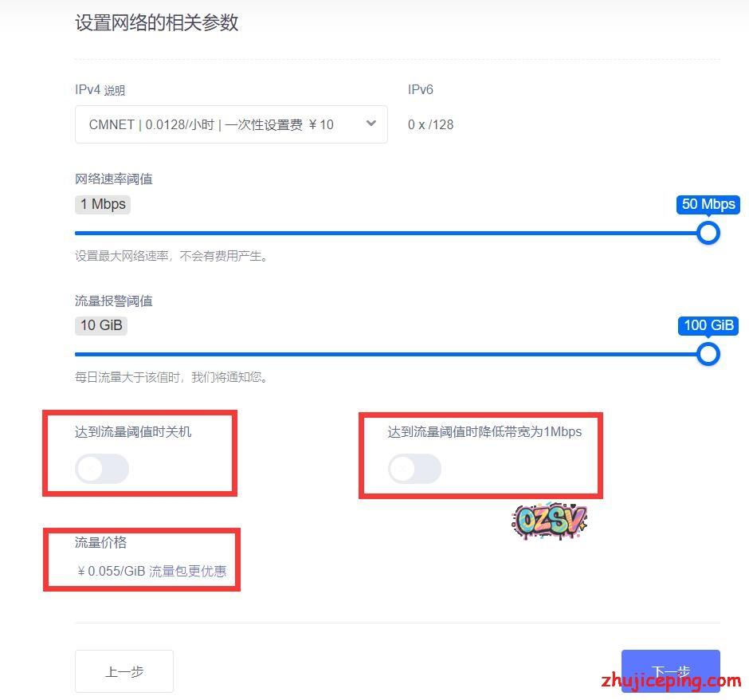The image size is (749, 700).
Task: Click the ￥0.055/GiB traffic price text
Action: coord(111,571)
